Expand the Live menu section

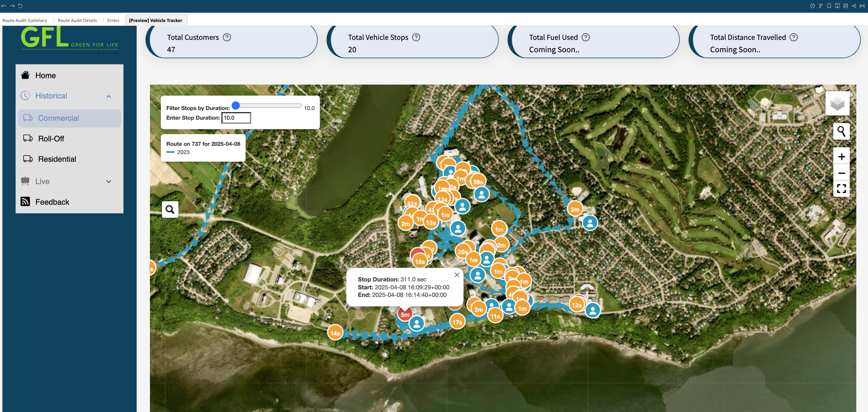point(109,182)
